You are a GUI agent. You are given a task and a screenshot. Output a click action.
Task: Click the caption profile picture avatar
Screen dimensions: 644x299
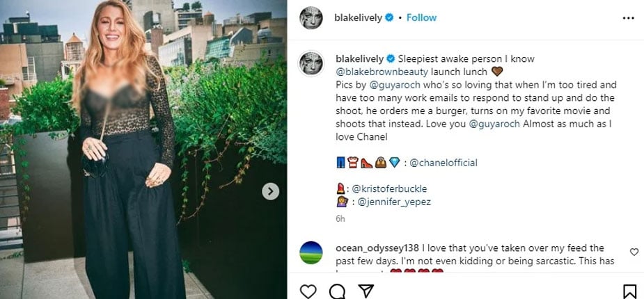tap(311, 63)
